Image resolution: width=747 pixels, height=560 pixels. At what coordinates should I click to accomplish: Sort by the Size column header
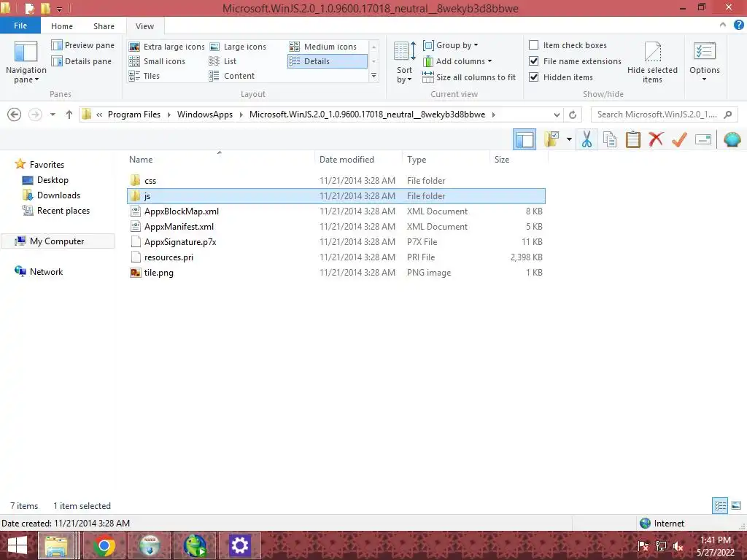[519, 160]
